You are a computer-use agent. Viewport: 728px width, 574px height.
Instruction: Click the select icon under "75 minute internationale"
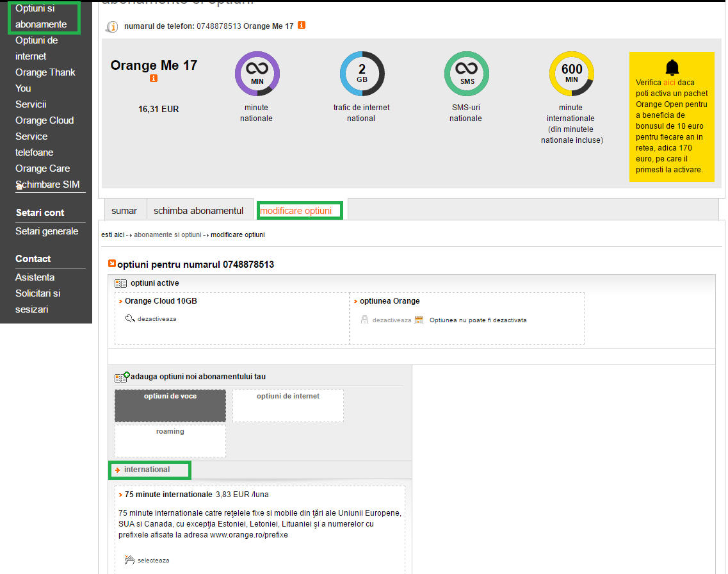click(129, 560)
